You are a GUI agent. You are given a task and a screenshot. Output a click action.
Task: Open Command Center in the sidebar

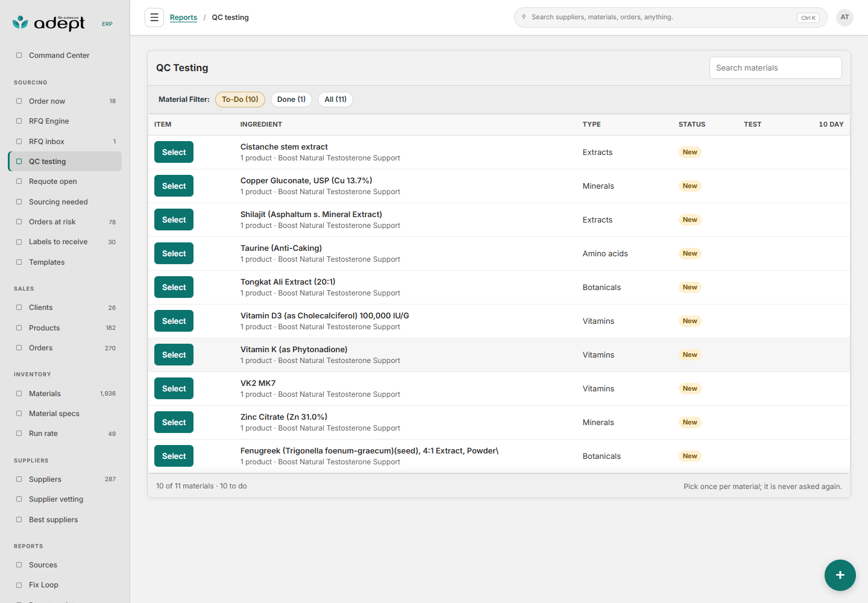[x=65, y=55]
